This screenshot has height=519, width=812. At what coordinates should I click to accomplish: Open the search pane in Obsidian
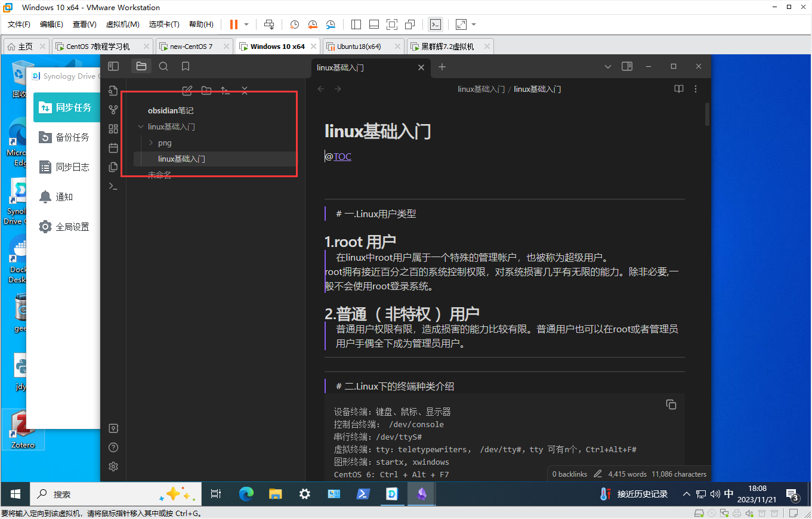(x=163, y=66)
